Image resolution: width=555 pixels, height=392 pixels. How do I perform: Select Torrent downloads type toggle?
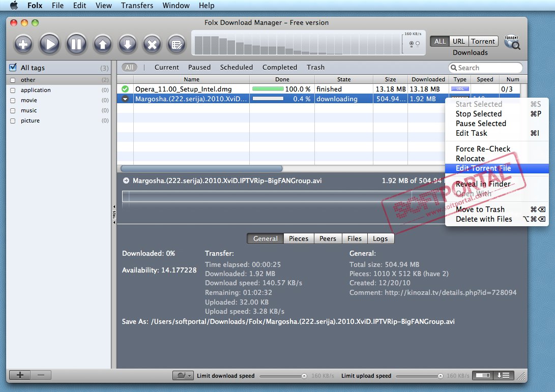pos(483,41)
